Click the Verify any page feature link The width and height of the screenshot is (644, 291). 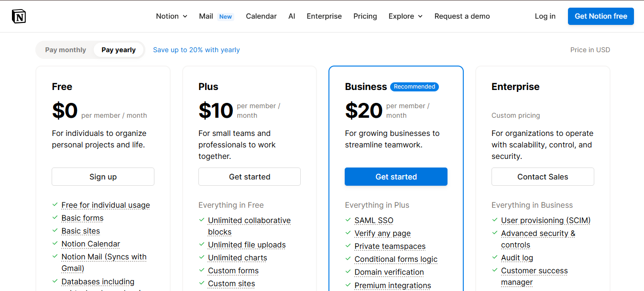pyautogui.click(x=382, y=233)
